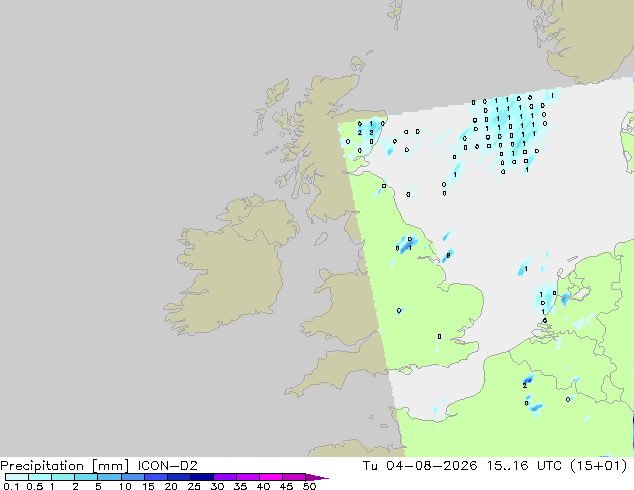Click the 50 label on the legend scale
The width and height of the screenshot is (634, 490).
pos(309,486)
